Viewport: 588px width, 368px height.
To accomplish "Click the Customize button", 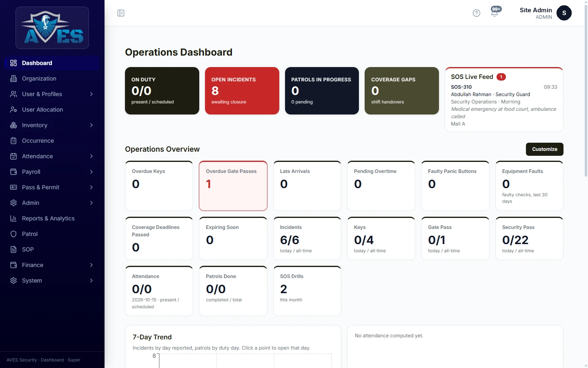I will (x=544, y=149).
